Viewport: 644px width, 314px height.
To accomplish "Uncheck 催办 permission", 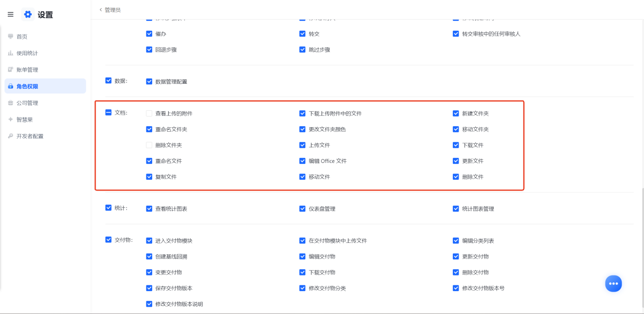I will click(149, 34).
